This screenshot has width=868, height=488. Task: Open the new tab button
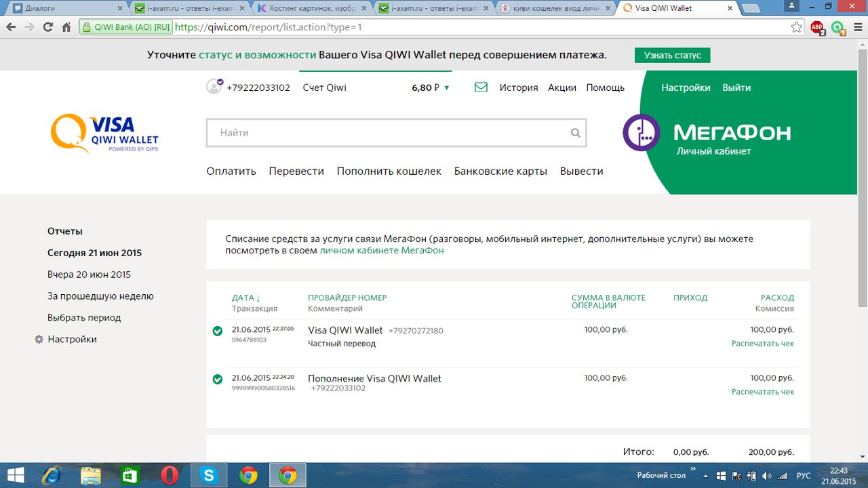click(751, 8)
